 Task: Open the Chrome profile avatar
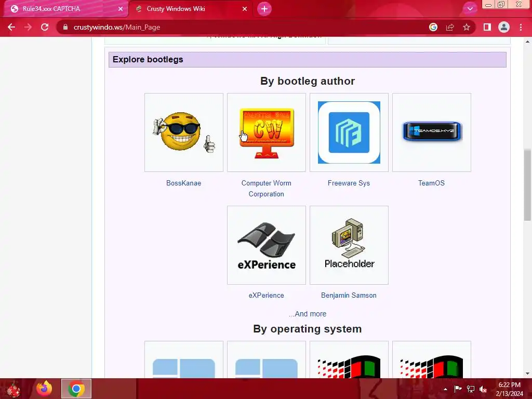pyautogui.click(x=504, y=27)
